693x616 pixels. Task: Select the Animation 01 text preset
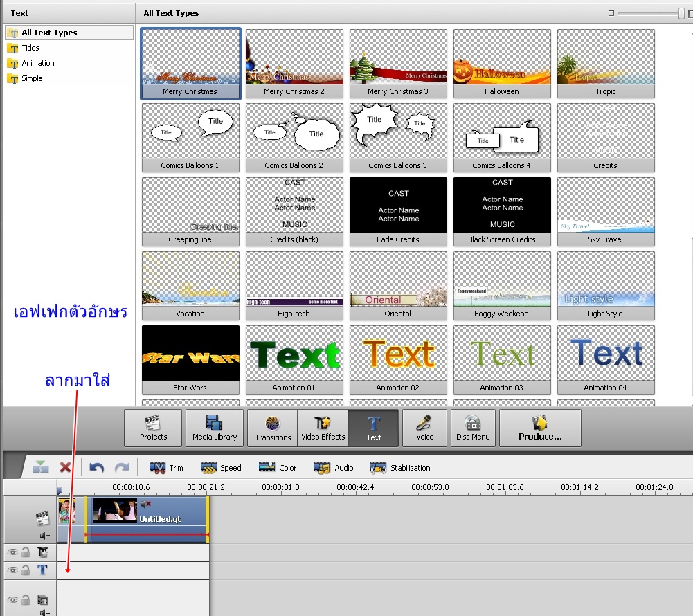[294, 360]
